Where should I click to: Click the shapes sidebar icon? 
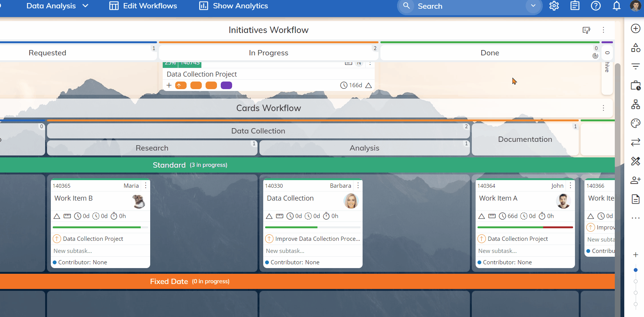point(636,47)
